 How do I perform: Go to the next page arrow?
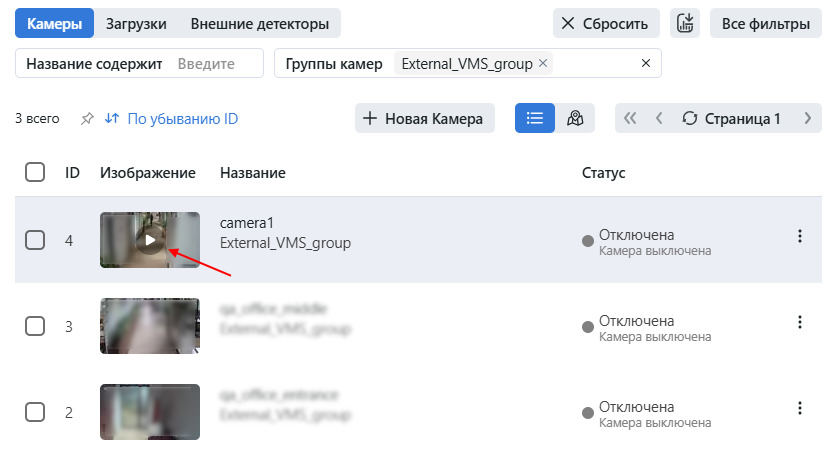point(807,118)
